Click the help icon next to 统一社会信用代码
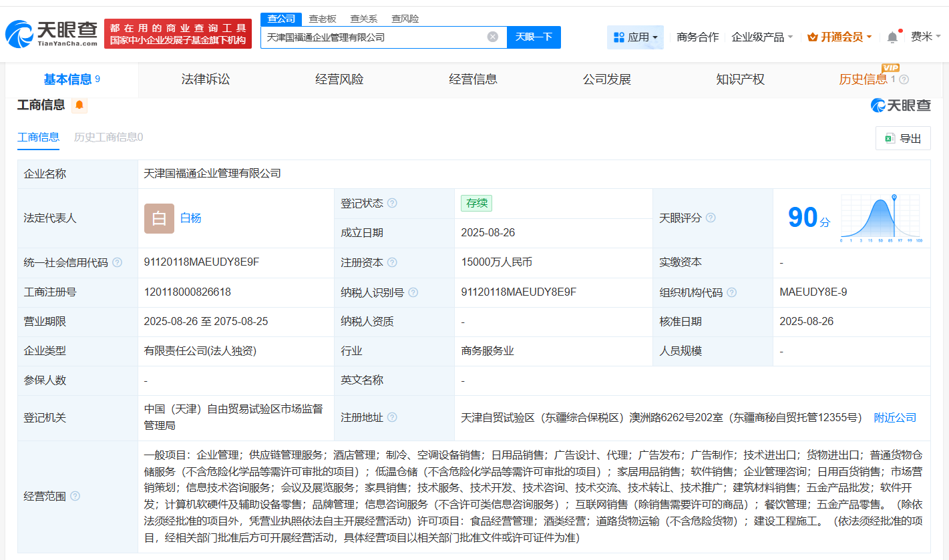This screenshot has height=560, width=949. (118, 262)
